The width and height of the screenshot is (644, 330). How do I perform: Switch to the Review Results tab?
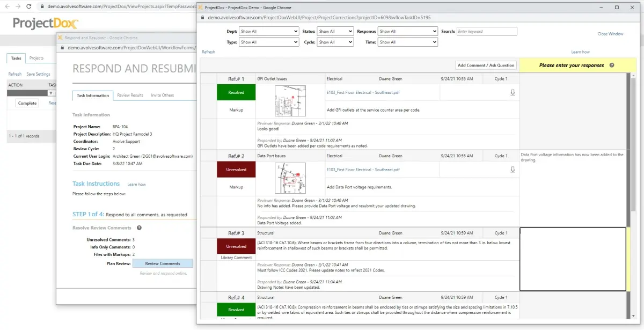pos(130,95)
